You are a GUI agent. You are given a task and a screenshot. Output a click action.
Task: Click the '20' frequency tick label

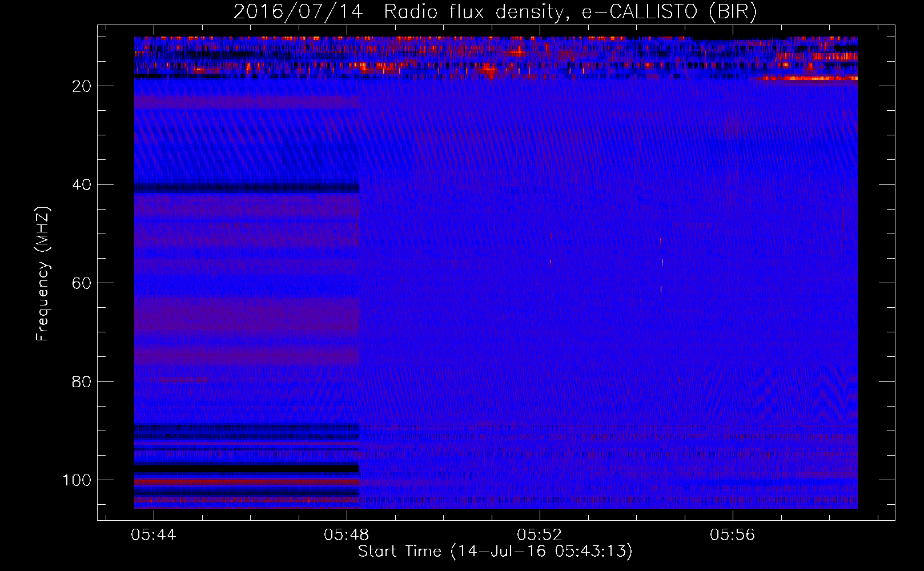pos(82,86)
